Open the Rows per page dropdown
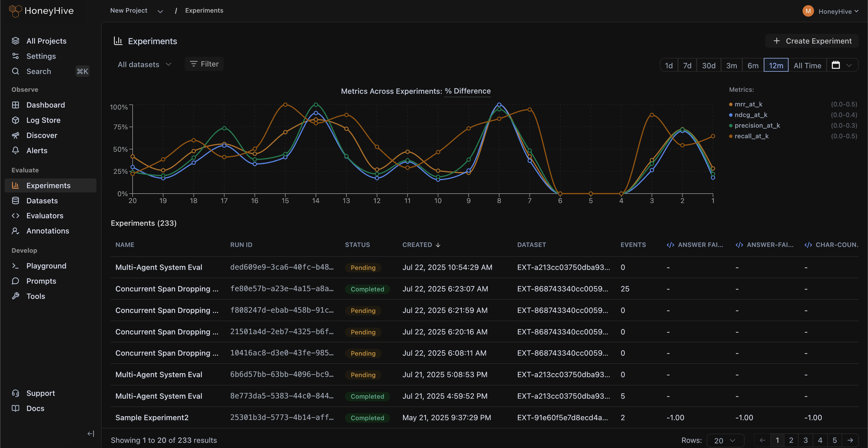This screenshot has width=868, height=448. pos(724,440)
